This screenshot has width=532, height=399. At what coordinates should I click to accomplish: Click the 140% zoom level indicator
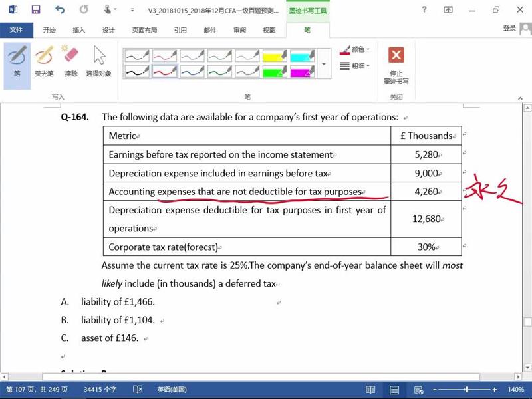(516, 390)
